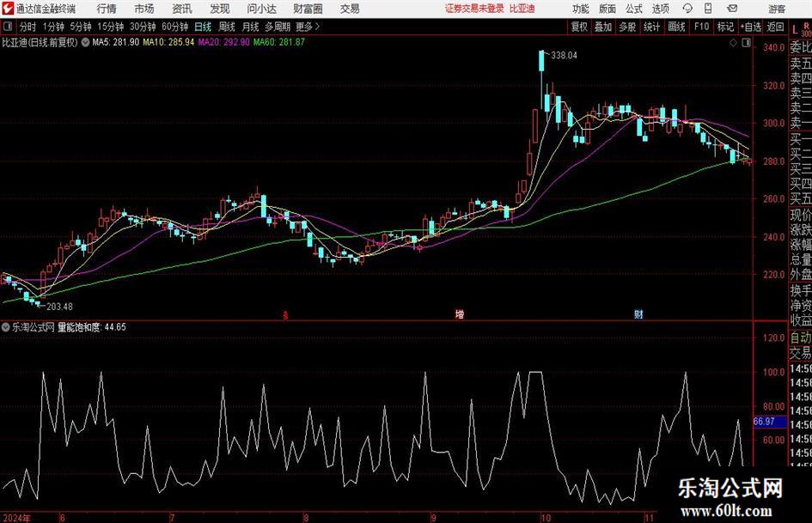
Task: Click the MA60: 281.87 label
Action: tap(279, 42)
